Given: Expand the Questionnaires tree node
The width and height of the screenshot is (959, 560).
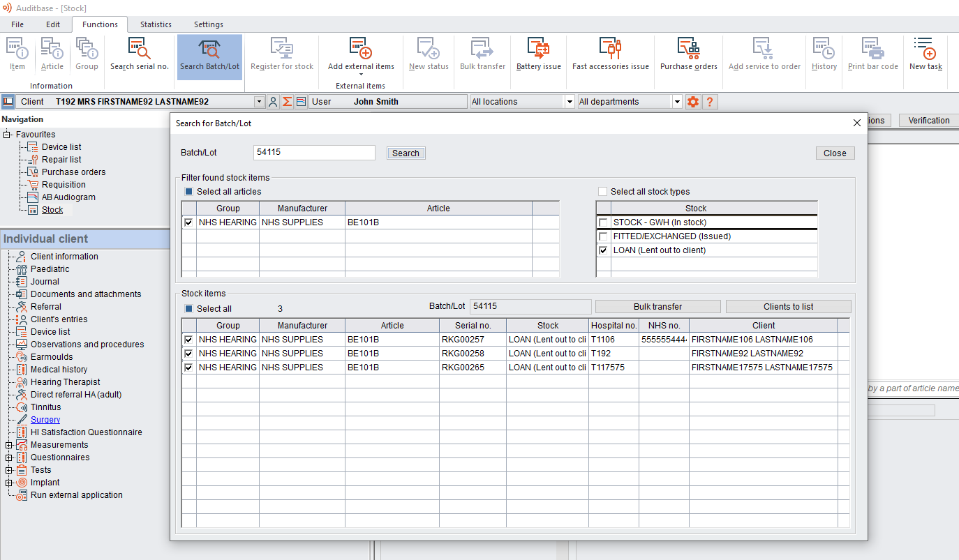Looking at the screenshot, I should (x=8, y=457).
